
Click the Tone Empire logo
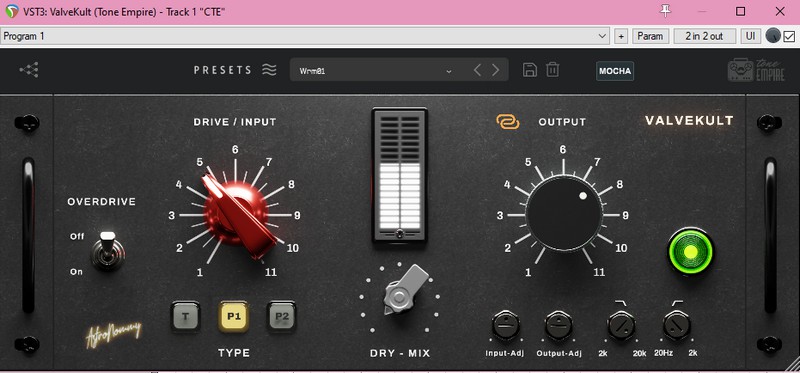click(756, 70)
